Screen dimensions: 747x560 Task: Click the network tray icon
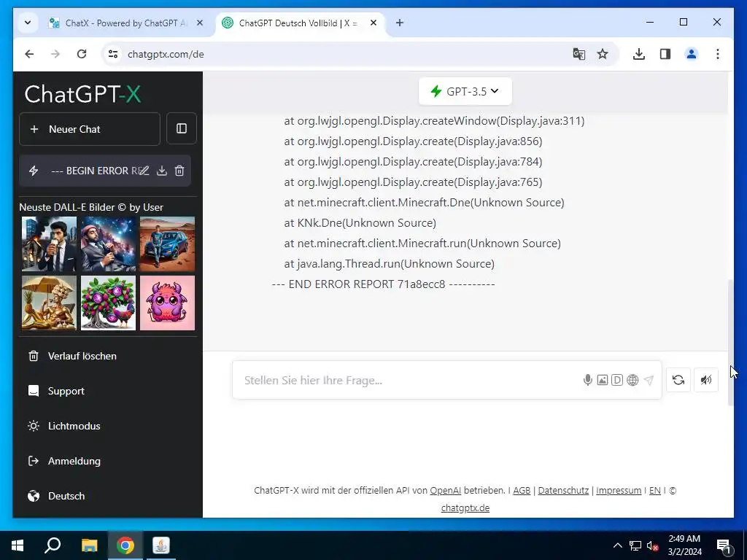[635, 545]
